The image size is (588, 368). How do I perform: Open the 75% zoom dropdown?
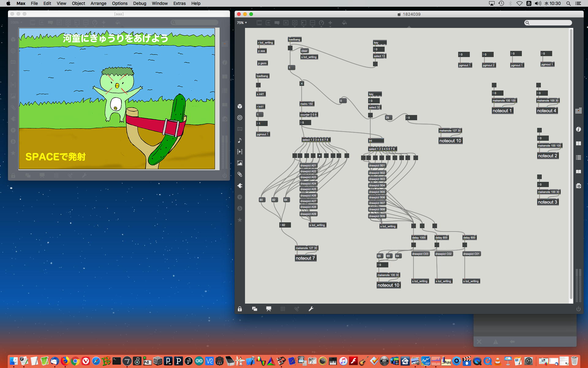point(242,23)
